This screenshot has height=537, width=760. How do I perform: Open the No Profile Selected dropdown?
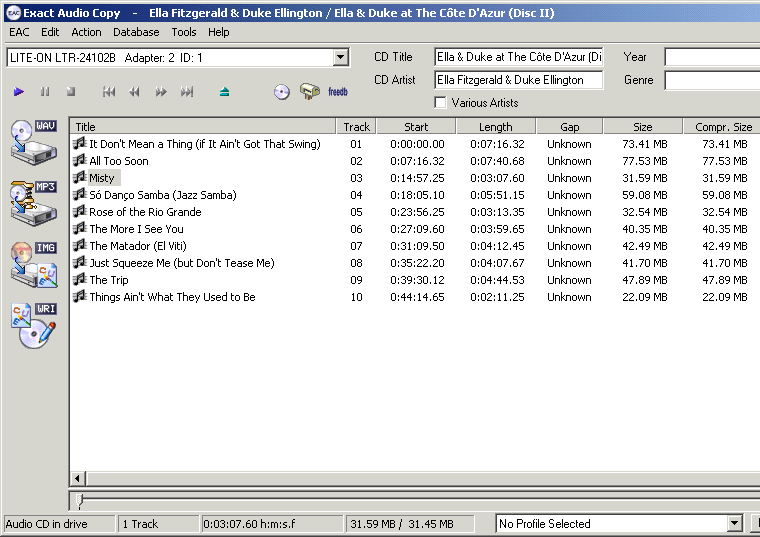(x=735, y=524)
